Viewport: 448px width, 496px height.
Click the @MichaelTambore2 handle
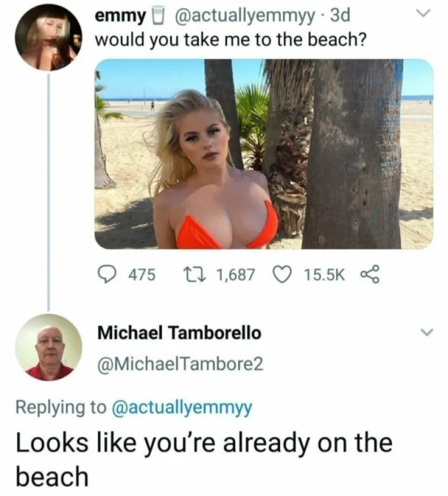(180, 364)
